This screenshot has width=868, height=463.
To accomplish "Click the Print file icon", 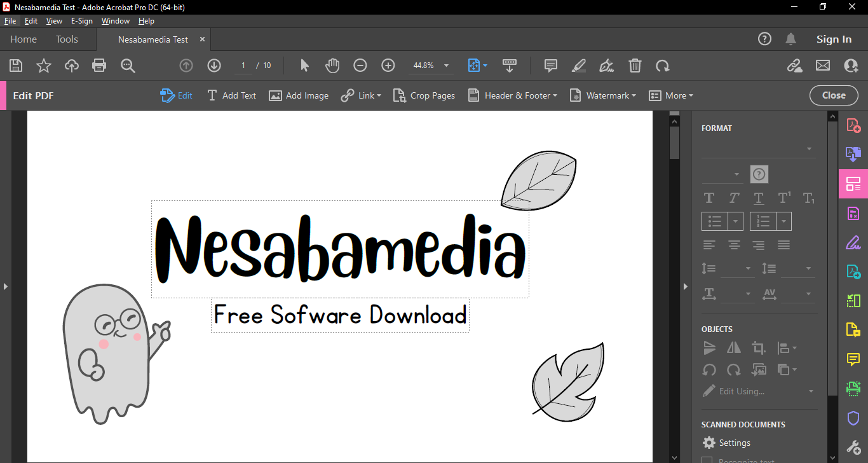I will click(x=99, y=66).
